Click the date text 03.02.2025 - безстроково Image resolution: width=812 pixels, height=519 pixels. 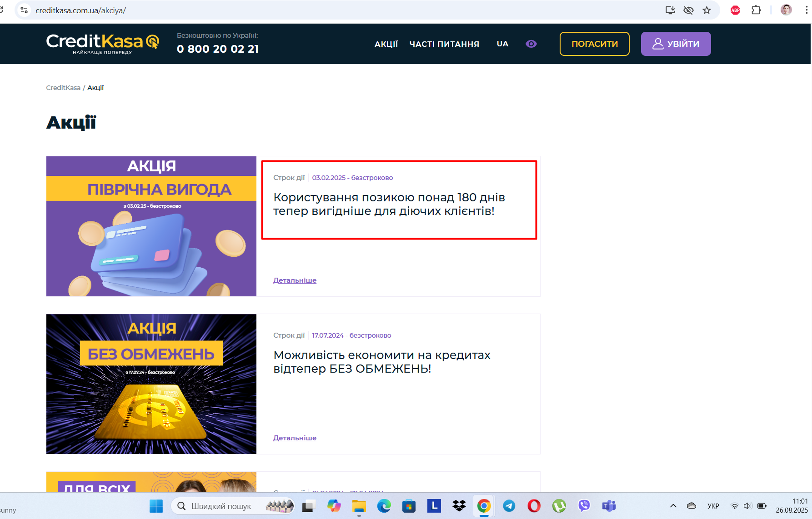[352, 178]
